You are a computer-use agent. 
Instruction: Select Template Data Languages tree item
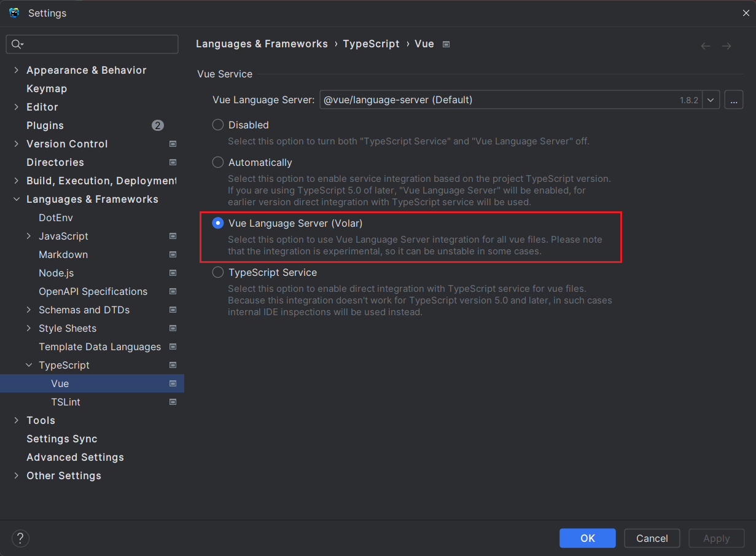pyautogui.click(x=92, y=347)
